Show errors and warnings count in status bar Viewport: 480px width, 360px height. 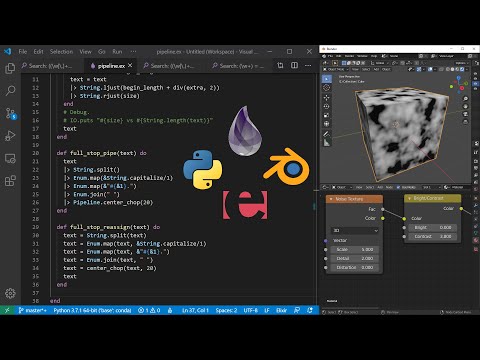coord(149,310)
